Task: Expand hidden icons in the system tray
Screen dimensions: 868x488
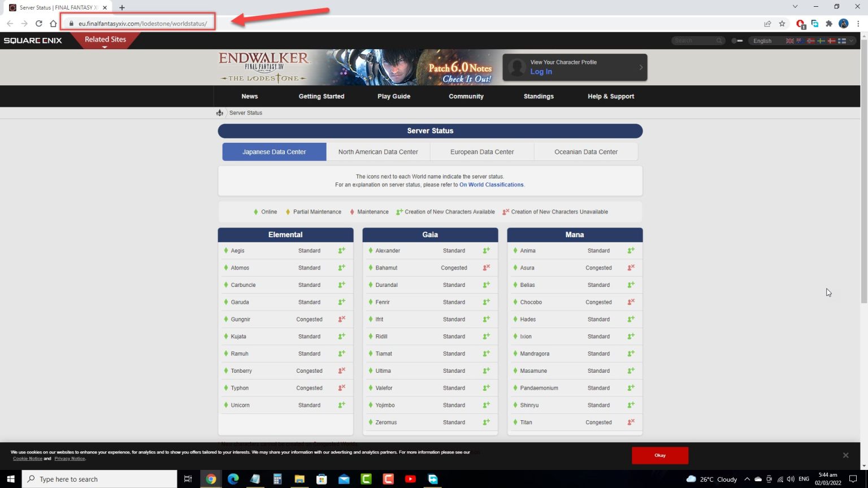Action: (747, 478)
